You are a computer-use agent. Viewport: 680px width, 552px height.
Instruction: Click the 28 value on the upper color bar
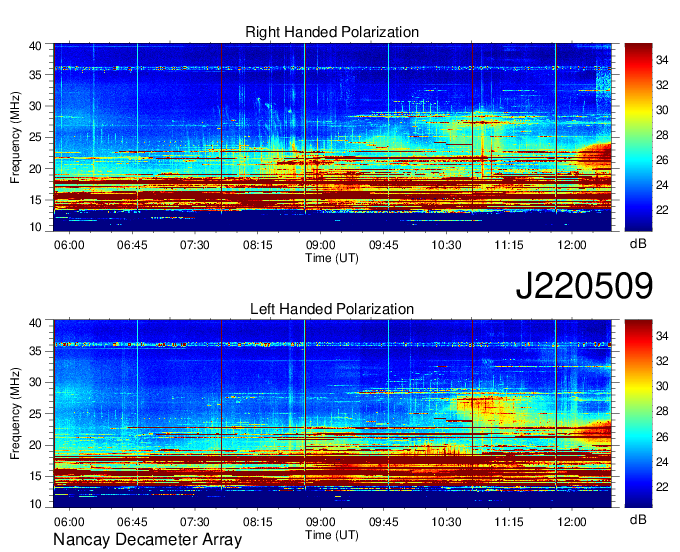[662, 135]
